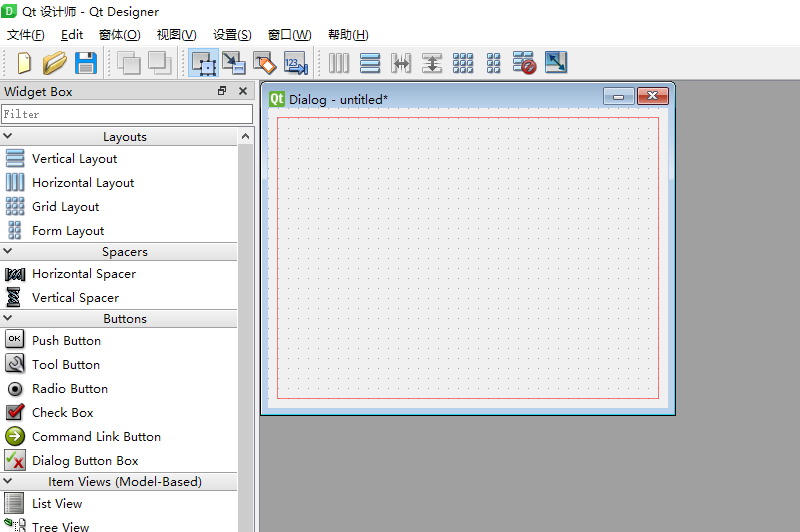The image size is (800, 532).
Task: Apply Lay Out Vertically toolbar icon
Action: [x=370, y=63]
